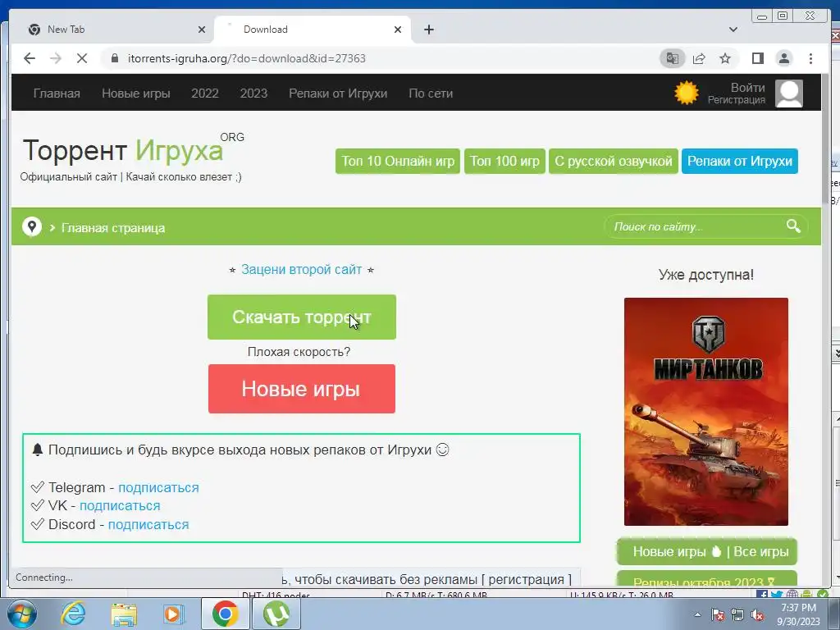Open the Chrome three-dot menu
The width and height of the screenshot is (840, 630).
point(810,58)
